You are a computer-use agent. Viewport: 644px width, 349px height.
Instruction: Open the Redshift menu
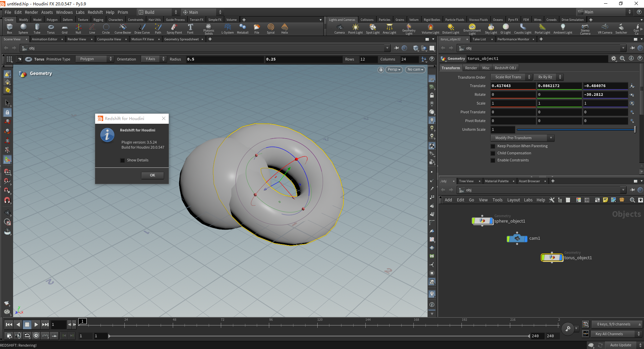[95, 12]
